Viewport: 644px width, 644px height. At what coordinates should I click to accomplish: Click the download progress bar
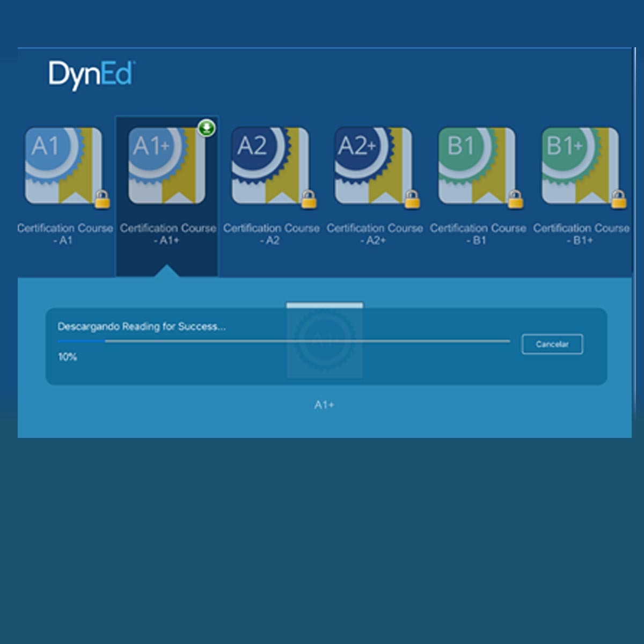pyautogui.click(x=284, y=340)
